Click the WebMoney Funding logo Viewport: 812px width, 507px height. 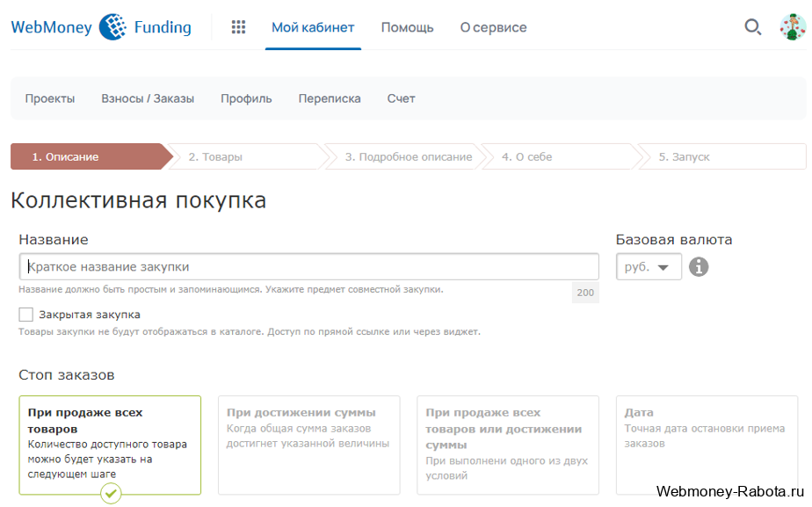[101, 27]
